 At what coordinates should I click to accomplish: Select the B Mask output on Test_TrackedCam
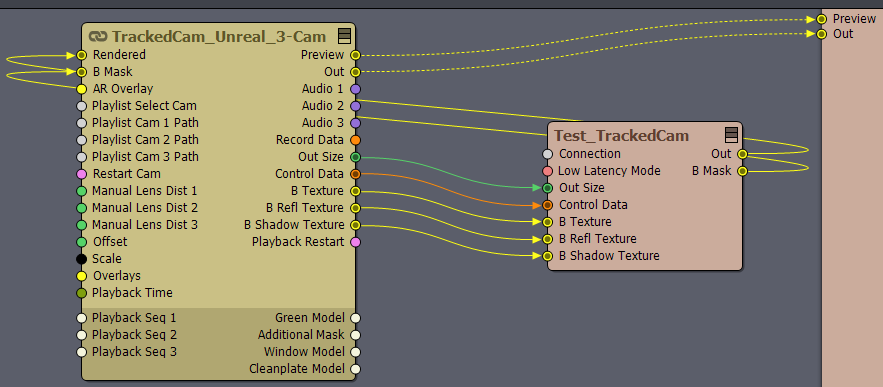(x=743, y=171)
